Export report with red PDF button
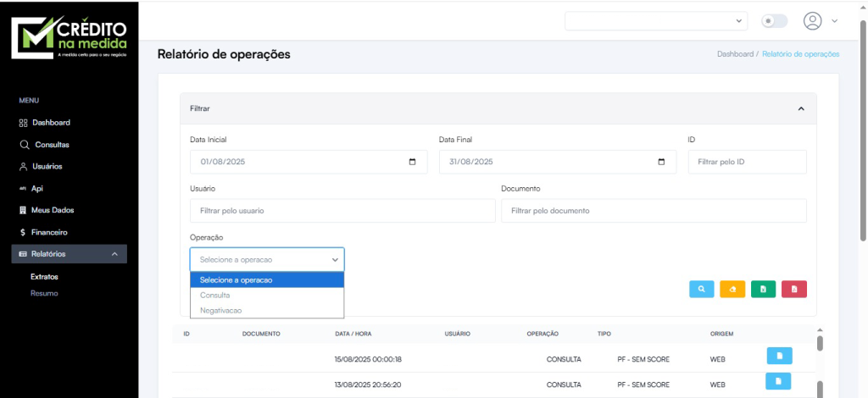Image resolution: width=868 pixels, height=398 pixels. (793, 290)
